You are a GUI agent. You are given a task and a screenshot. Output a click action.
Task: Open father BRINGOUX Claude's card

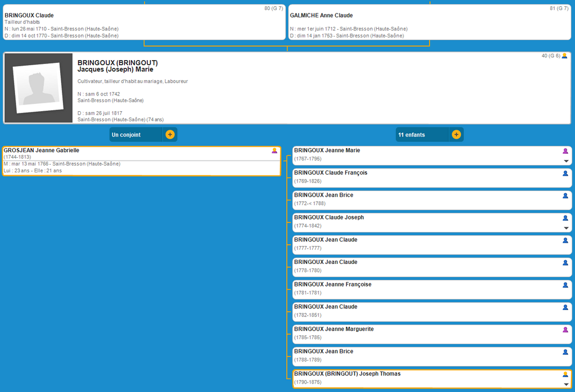pos(144,22)
